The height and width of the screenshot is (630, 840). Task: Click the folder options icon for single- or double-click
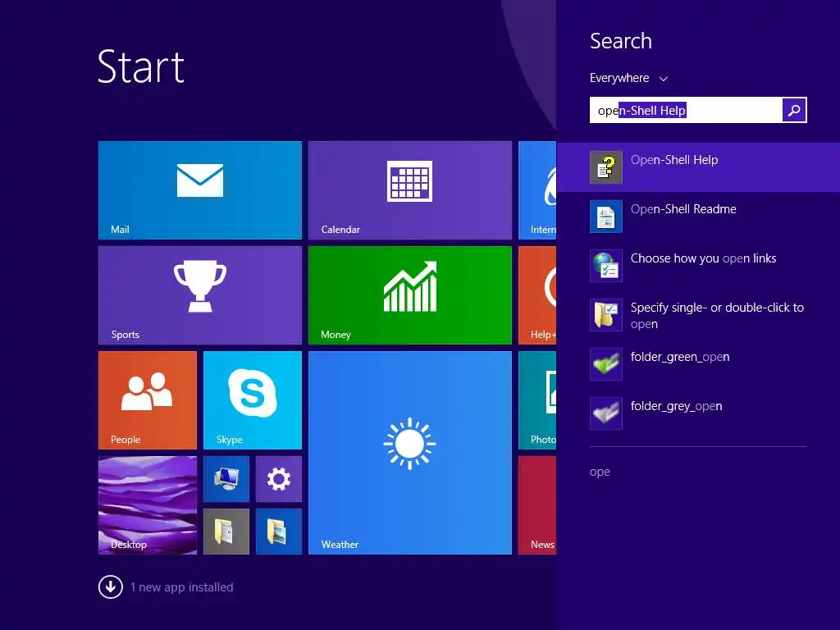click(x=606, y=315)
